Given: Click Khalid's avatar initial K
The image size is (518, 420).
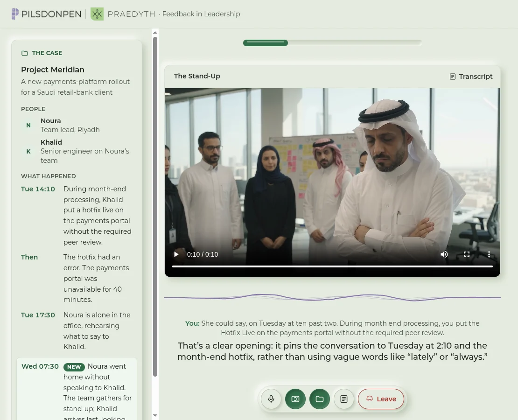Looking at the screenshot, I should [x=28, y=151].
